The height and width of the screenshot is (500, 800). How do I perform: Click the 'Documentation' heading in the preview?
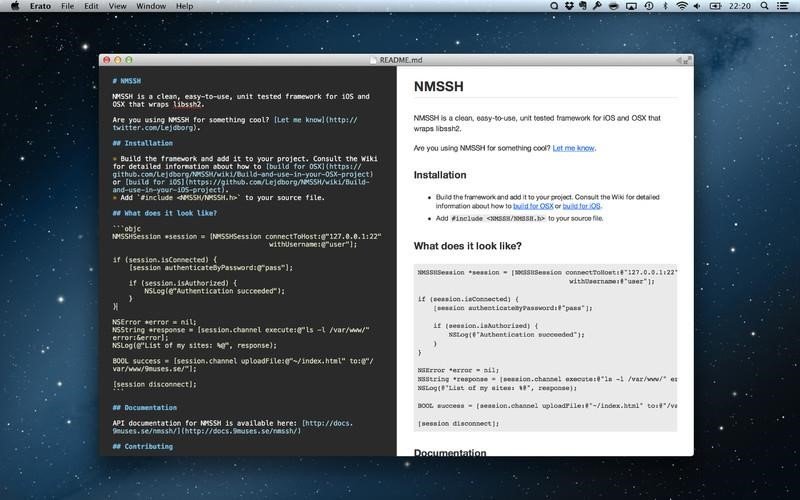click(x=449, y=452)
